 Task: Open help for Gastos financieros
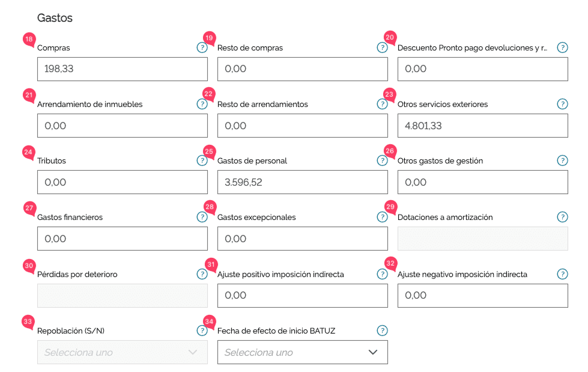pos(202,217)
